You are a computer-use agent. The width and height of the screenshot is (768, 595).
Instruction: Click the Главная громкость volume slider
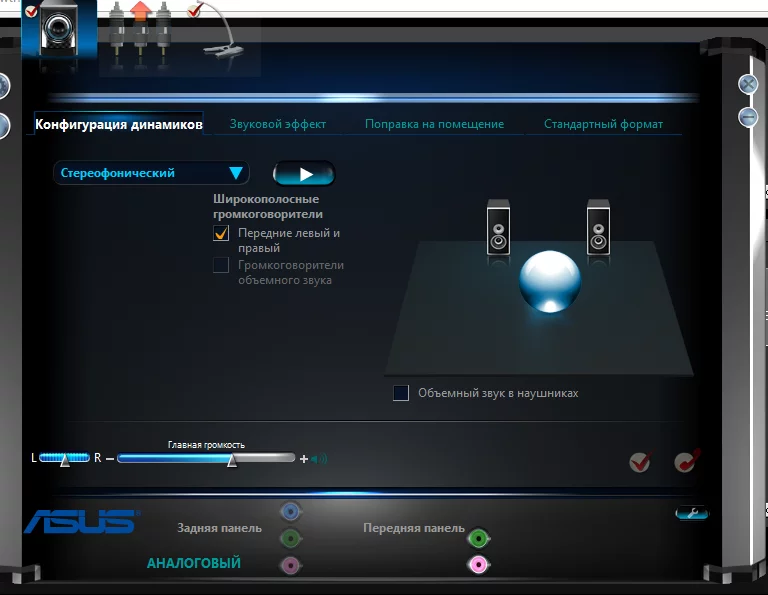coord(206,458)
